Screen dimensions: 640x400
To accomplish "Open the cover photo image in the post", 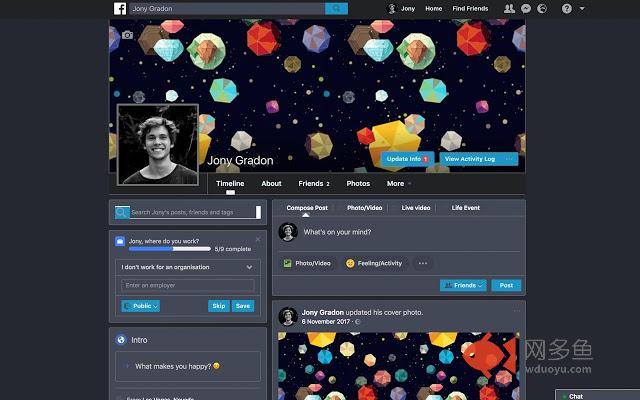I will [x=399, y=366].
